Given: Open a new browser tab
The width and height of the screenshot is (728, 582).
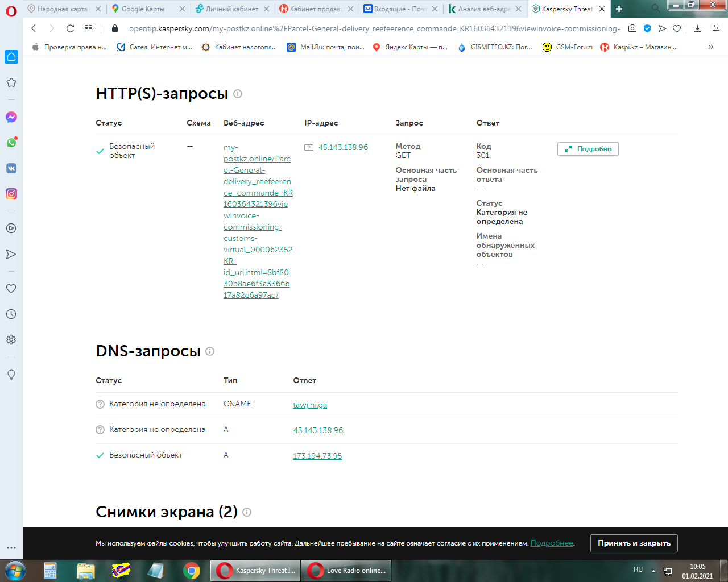Looking at the screenshot, I should (x=619, y=9).
